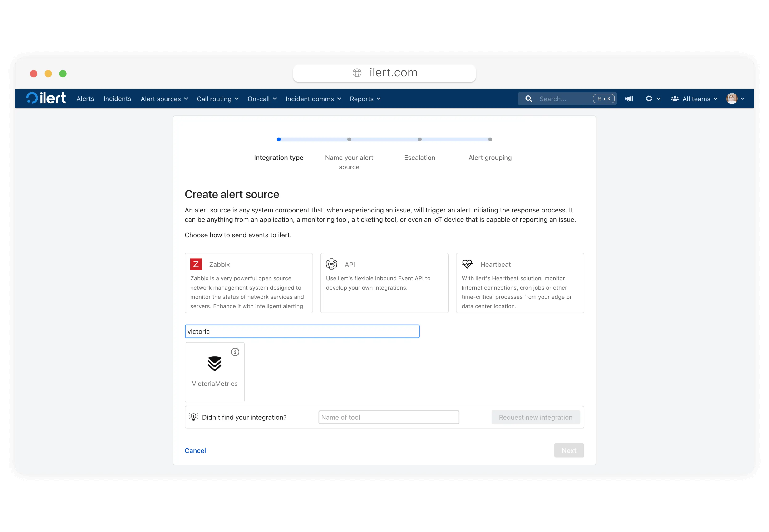This screenshot has height=532, width=769.
Task: Expand the Alert sources menu
Action: 164,99
